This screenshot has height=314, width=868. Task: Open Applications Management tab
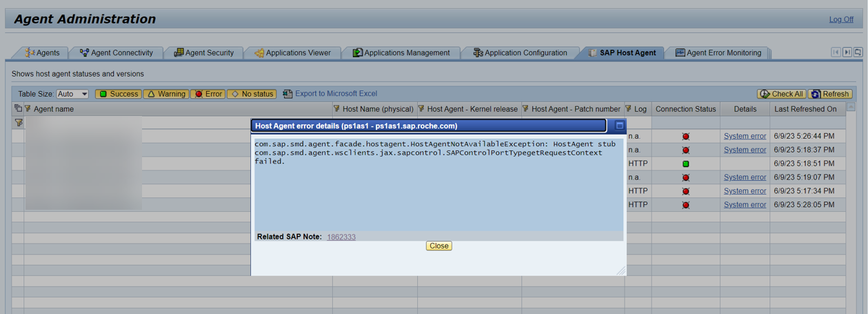point(401,52)
